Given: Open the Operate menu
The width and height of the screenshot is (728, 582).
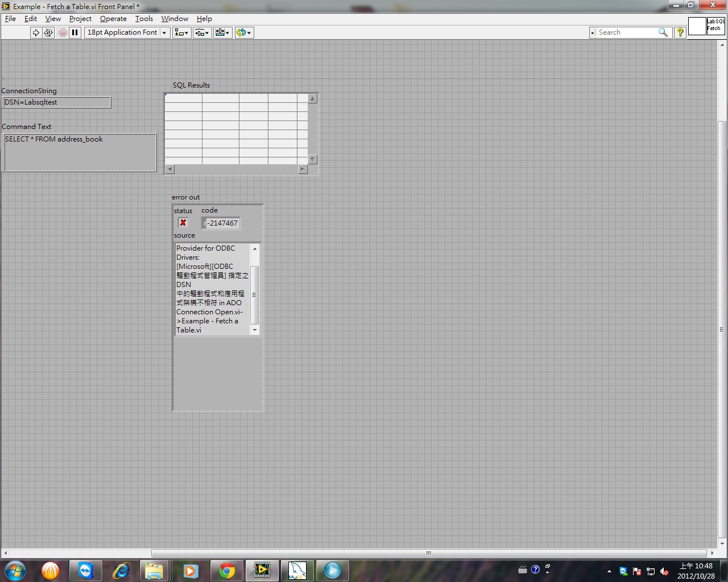Looking at the screenshot, I should [113, 19].
